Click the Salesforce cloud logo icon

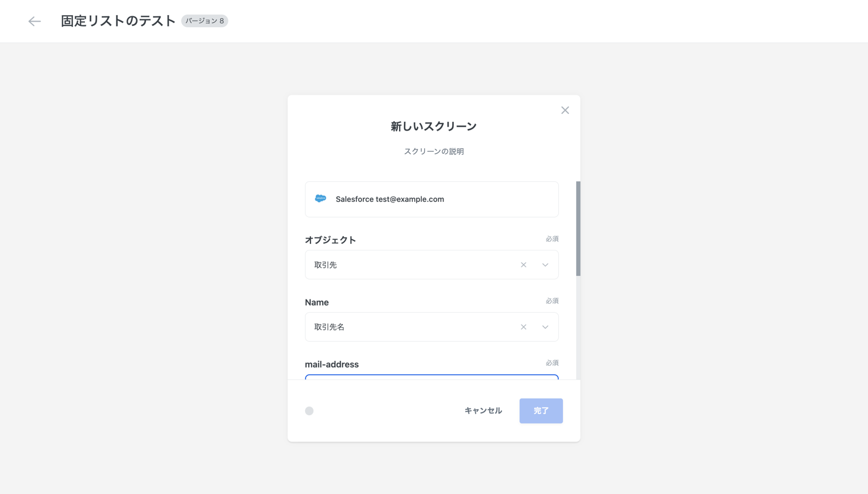tap(321, 199)
